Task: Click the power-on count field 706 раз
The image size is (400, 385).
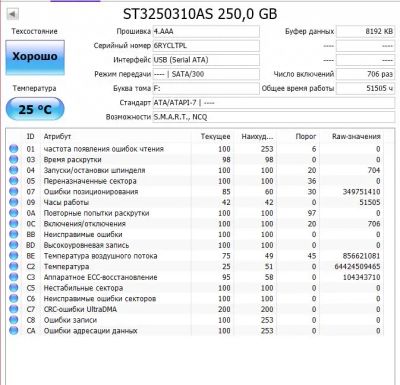Action: point(365,74)
